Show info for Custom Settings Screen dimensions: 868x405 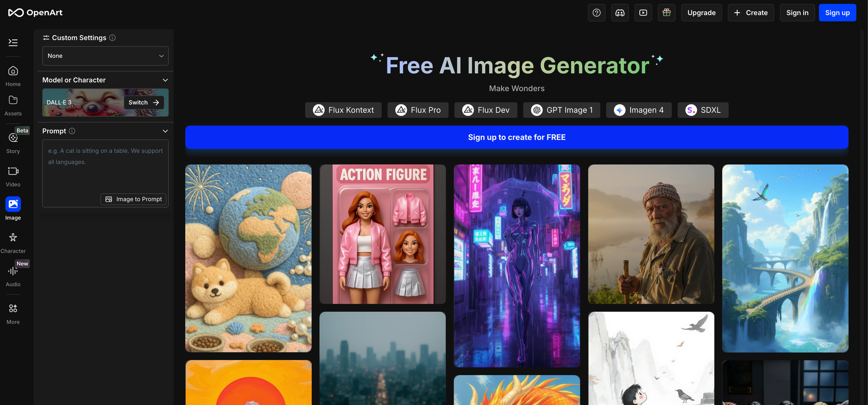(112, 38)
